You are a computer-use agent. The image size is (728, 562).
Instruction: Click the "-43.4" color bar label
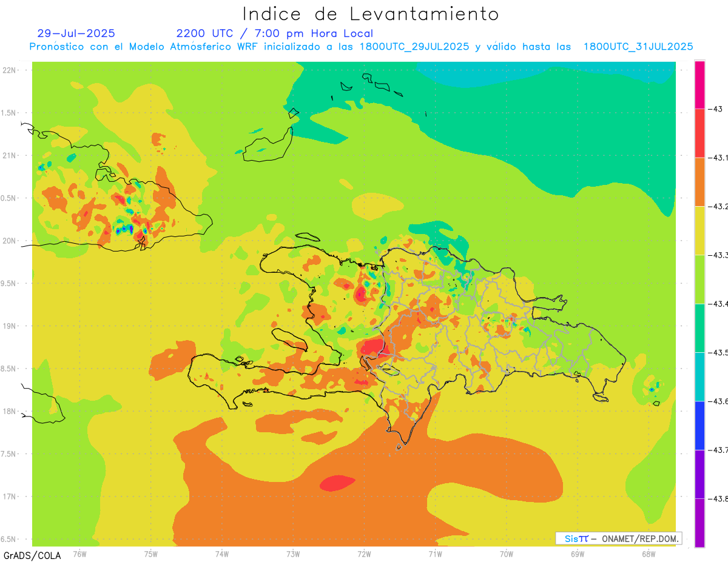(719, 304)
